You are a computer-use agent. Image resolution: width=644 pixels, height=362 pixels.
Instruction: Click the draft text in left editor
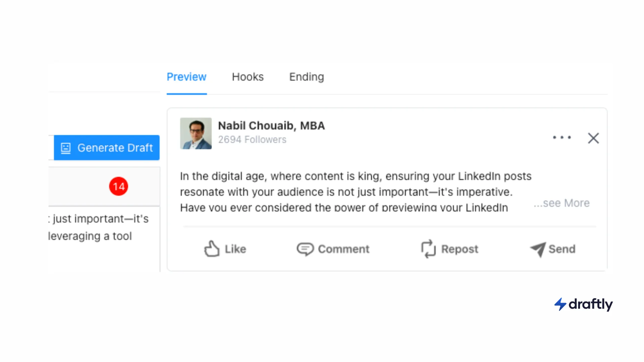pos(99,227)
